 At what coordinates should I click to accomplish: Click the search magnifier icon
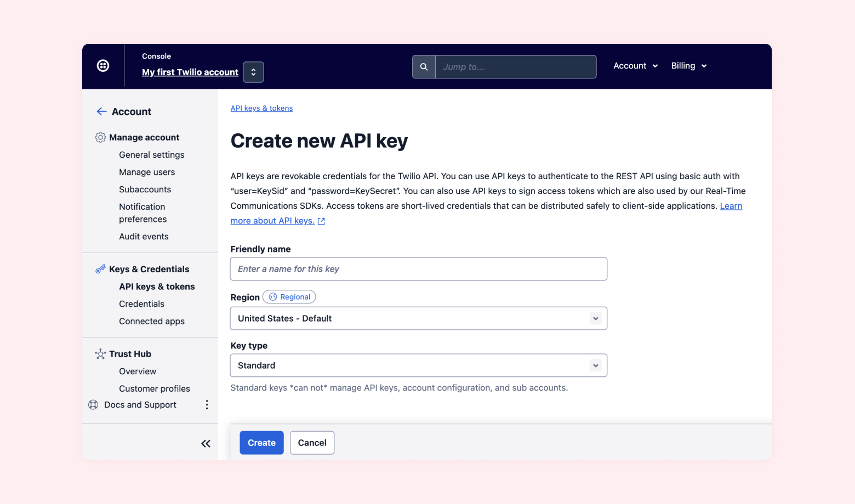pos(424,67)
